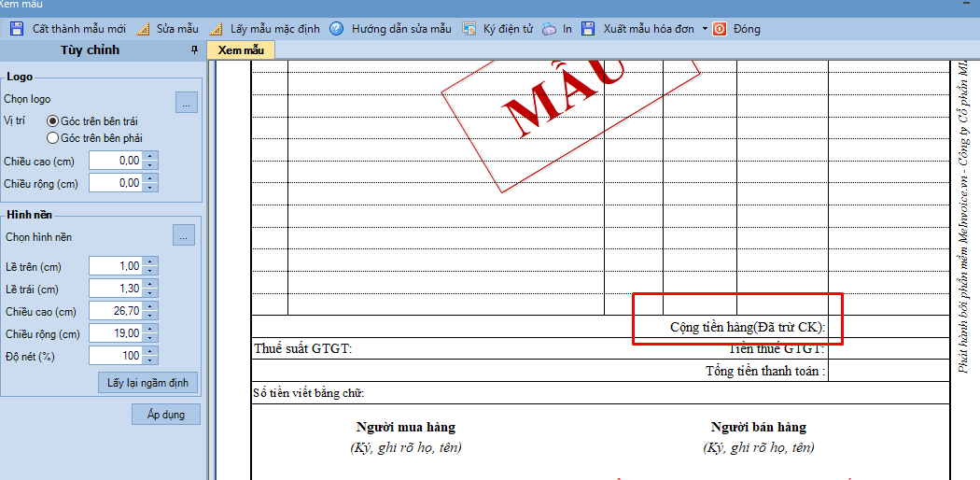Viewport: 980px width, 480px height.
Task: Click the 'Sửa mẫu' ruler icon
Action: pyautogui.click(x=143, y=29)
